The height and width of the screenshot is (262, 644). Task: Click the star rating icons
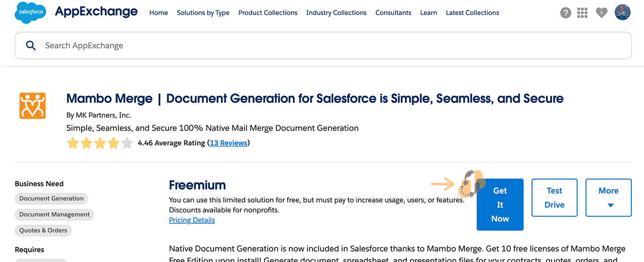(99, 143)
